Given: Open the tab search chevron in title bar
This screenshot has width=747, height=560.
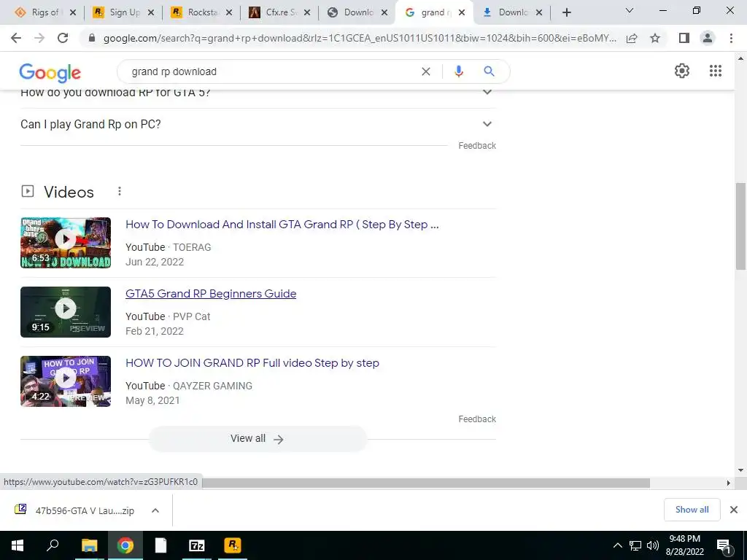Looking at the screenshot, I should [630, 10].
